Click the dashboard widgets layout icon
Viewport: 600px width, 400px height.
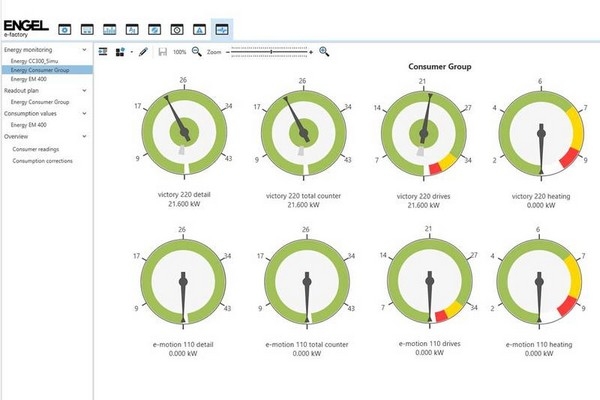[x=120, y=52]
